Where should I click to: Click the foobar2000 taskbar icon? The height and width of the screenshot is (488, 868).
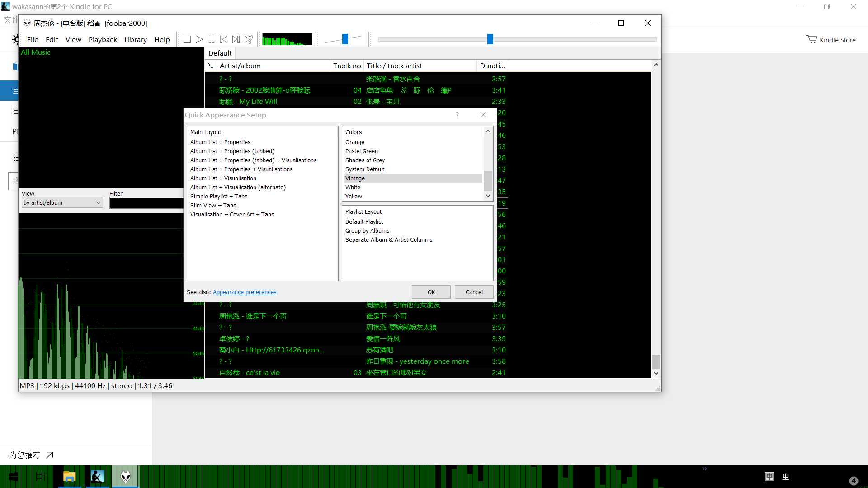[126, 477]
